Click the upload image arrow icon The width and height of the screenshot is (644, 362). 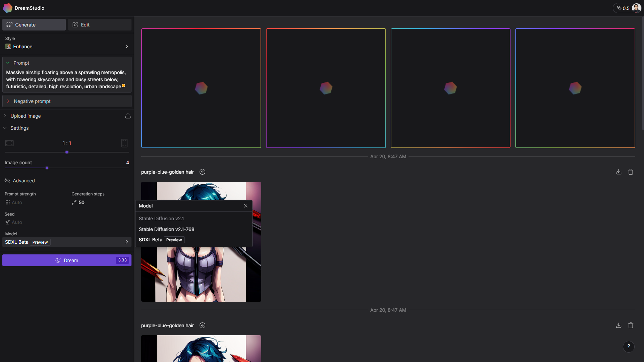pos(128,116)
